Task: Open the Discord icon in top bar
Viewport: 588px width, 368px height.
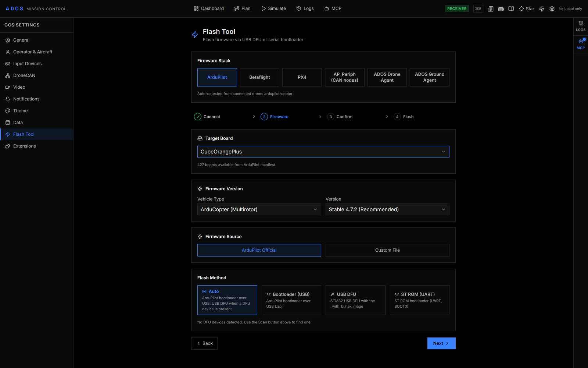Action: 501,8
